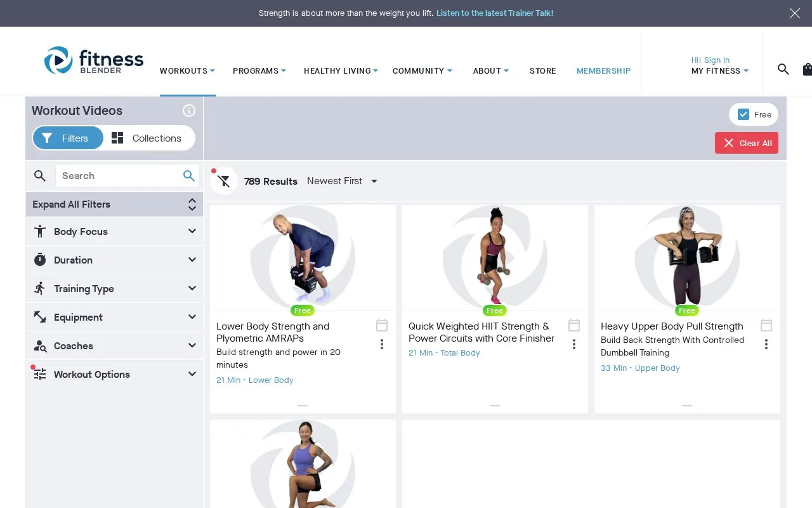Expand the Training Type filter
Viewport: 812px width, 508px height.
pos(114,289)
